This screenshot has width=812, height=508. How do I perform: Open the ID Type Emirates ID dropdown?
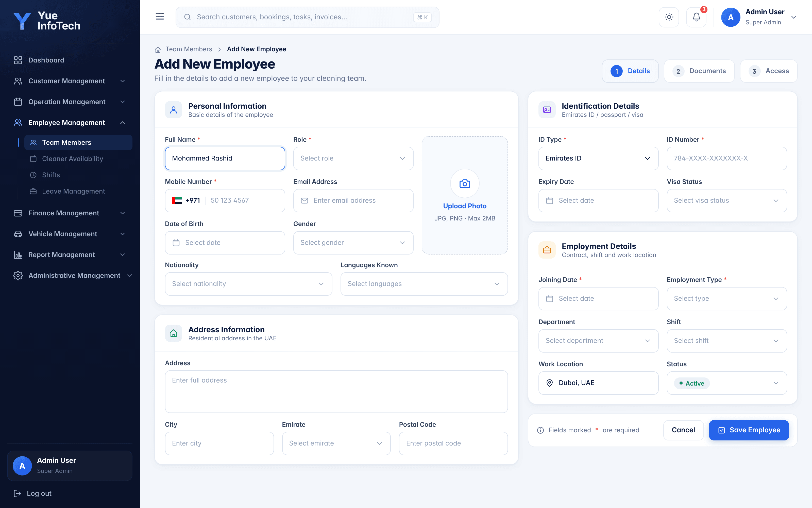point(598,158)
